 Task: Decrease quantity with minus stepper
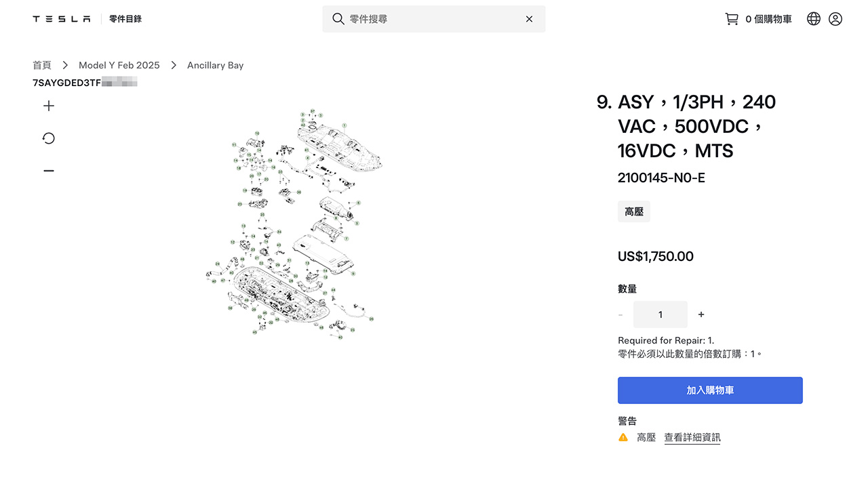click(x=620, y=314)
